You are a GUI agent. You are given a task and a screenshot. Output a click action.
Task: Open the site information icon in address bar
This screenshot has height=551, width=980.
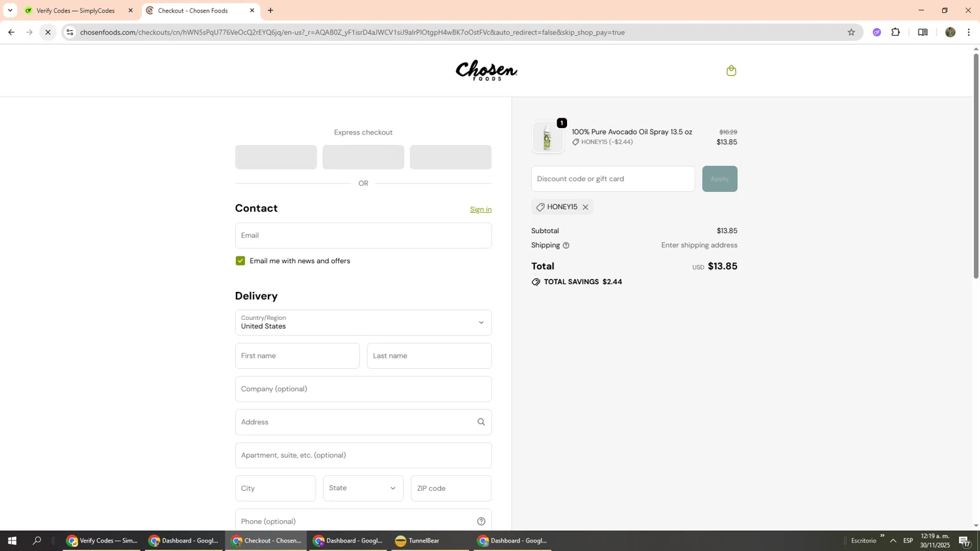tap(70, 32)
